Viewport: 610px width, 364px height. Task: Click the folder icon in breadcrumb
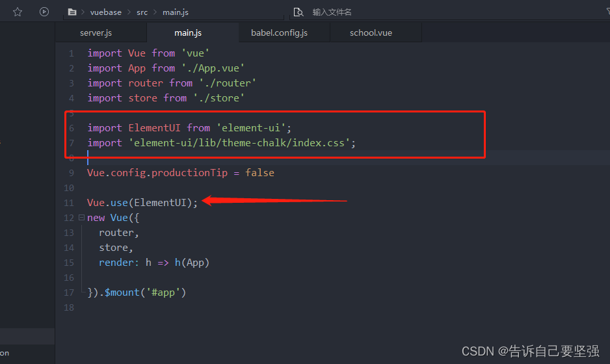pos(72,12)
